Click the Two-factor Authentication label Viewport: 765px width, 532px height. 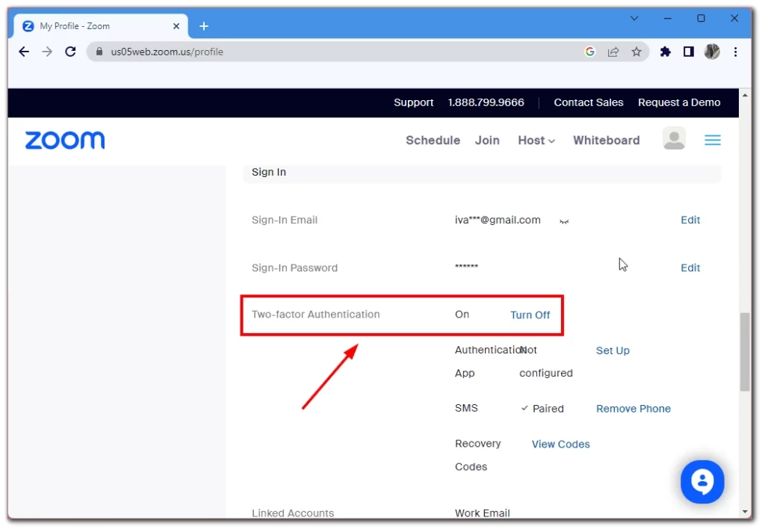(x=316, y=315)
